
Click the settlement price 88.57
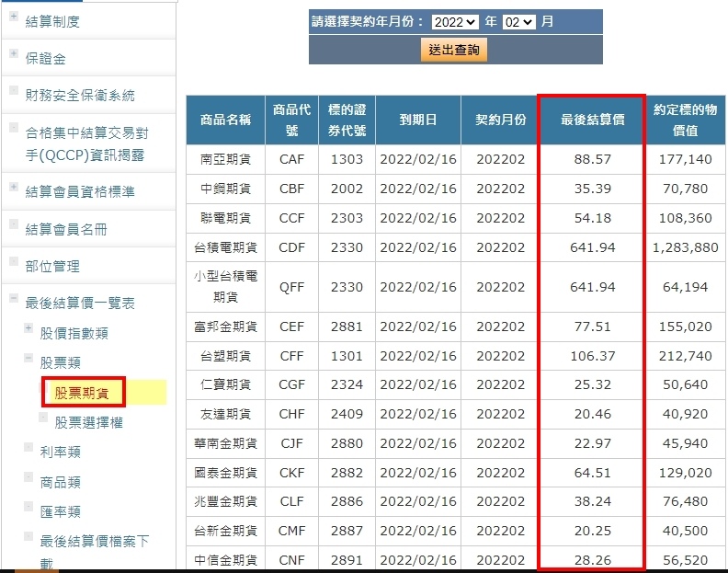pos(593,159)
